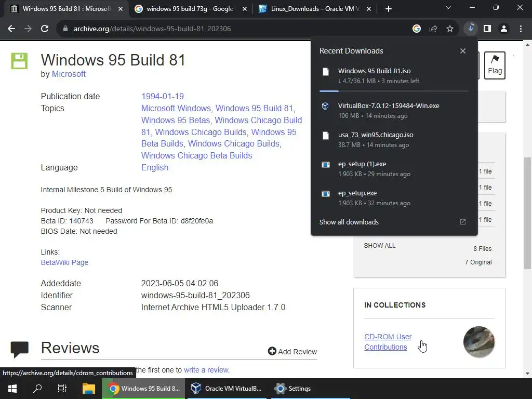
Task: Switch to Linux_Downloads Oracle VM tab
Action: click(314, 9)
